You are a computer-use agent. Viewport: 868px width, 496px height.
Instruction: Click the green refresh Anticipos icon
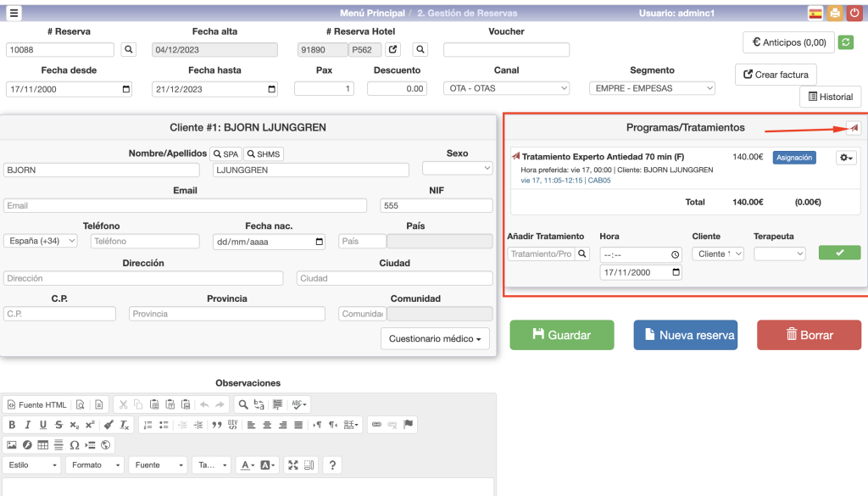coord(845,42)
